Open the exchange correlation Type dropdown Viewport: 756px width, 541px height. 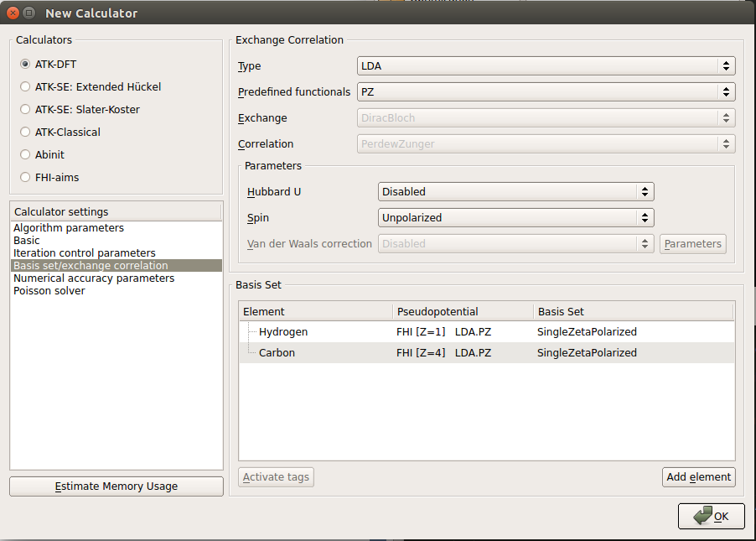(546, 66)
